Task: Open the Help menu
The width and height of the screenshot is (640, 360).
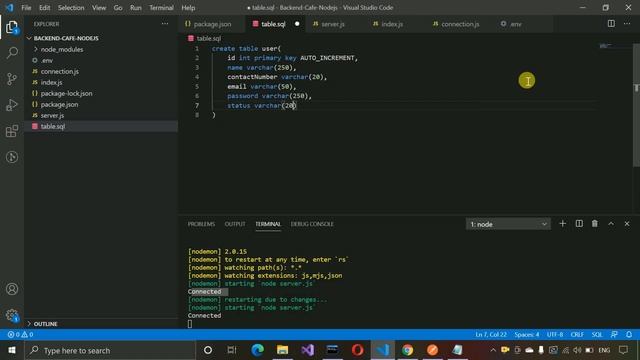Action: [x=188, y=7]
